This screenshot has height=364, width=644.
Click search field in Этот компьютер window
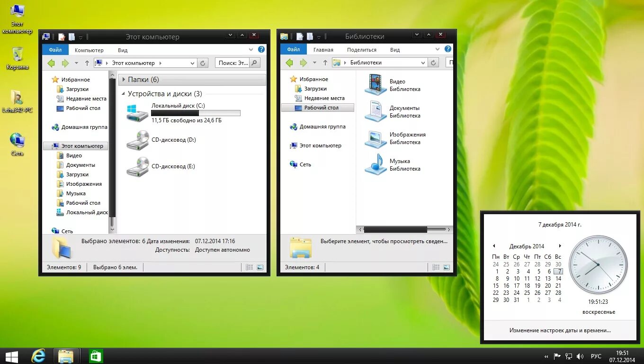[x=233, y=63]
